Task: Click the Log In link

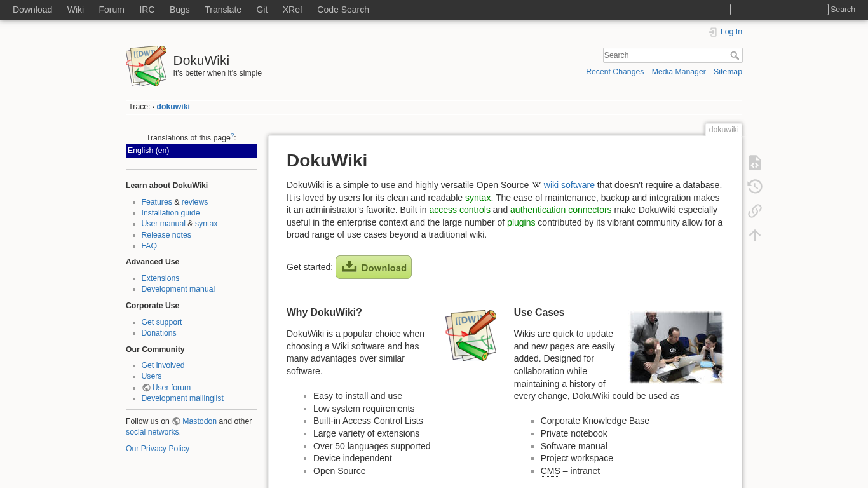Action: tap(731, 32)
